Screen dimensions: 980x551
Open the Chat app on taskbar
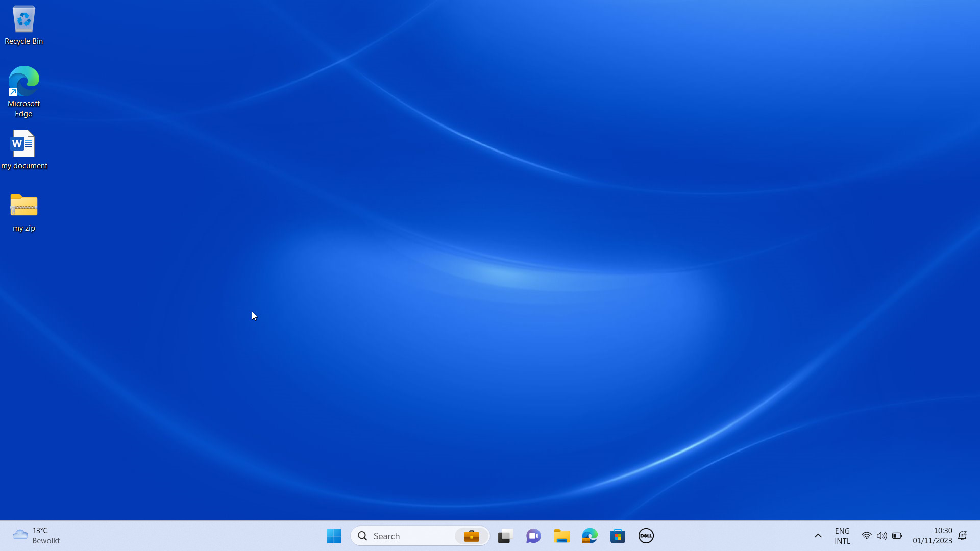pos(533,536)
